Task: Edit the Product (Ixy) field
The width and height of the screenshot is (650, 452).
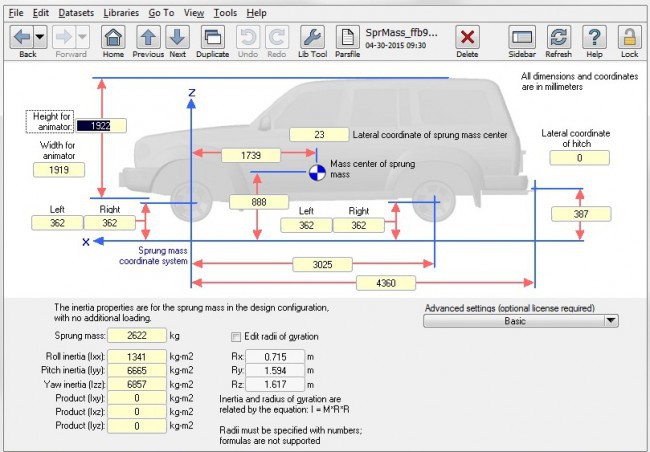Action: pos(137,398)
